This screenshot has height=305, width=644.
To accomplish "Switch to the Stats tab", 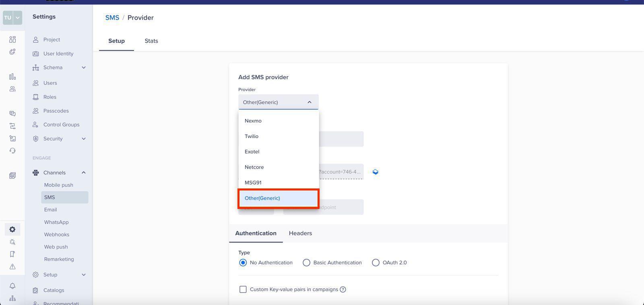I will tap(151, 41).
